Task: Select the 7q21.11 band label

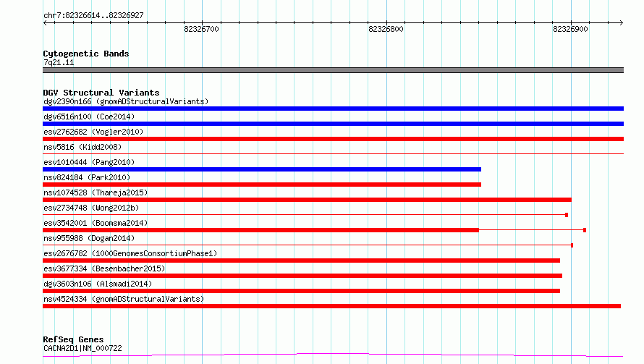Action: [59, 62]
